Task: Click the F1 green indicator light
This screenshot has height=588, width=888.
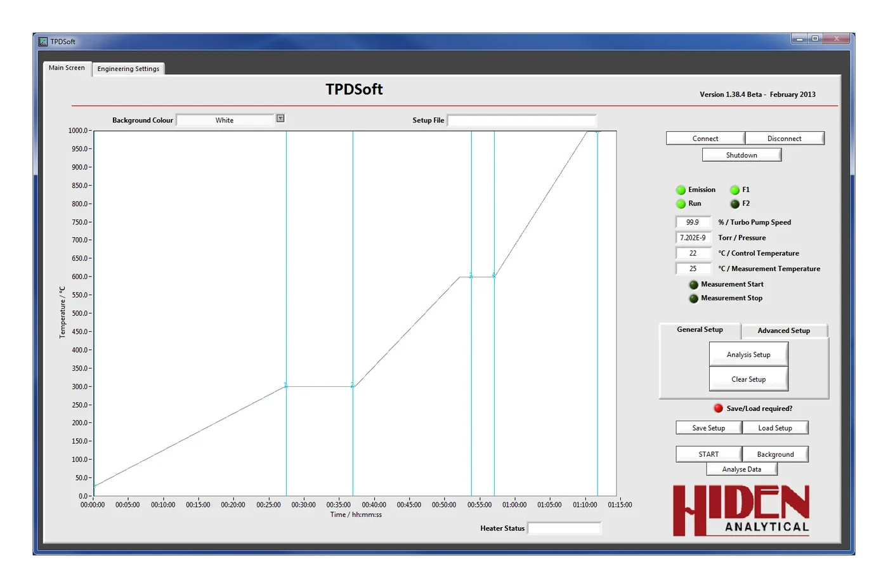Action: coord(735,190)
